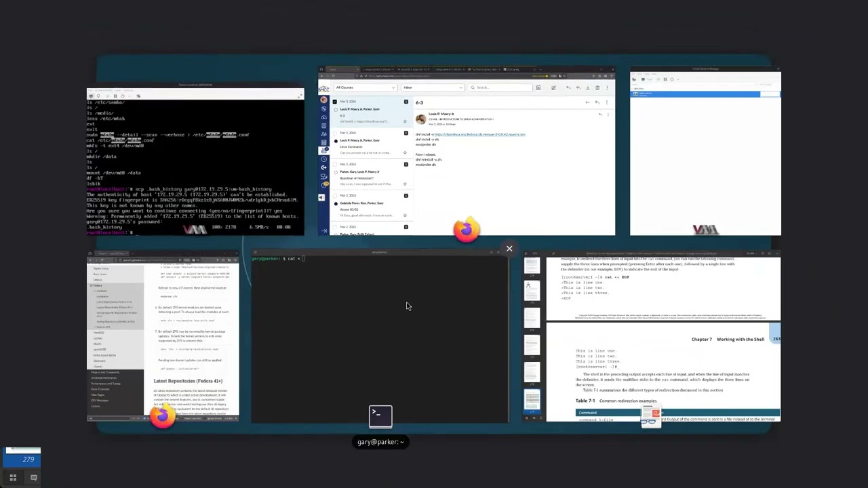This screenshot has width=868, height=488.
Task: Check the 'Absent 03/02' conversation checkbox
Action: click(x=334, y=195)
